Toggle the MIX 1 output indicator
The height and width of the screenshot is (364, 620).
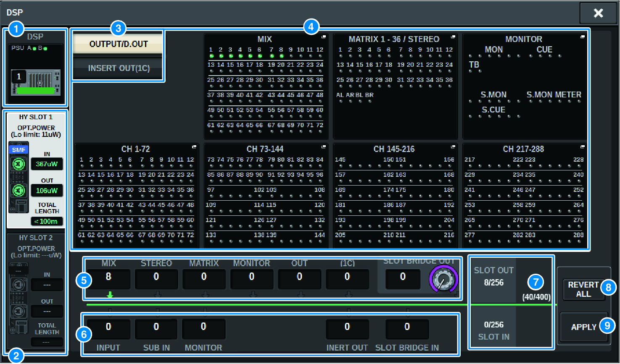[211, 56]
